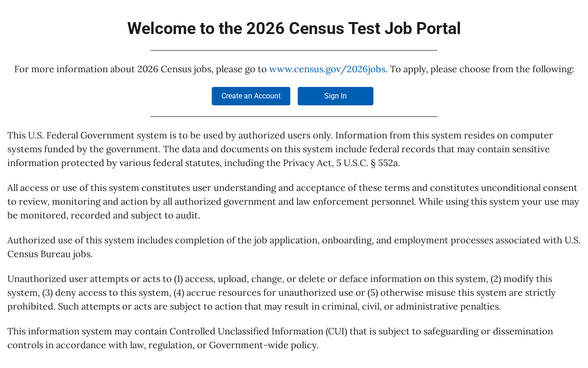Click the divider line below the buttons
This screenshot has width=588, height=368.
(294, 116)
